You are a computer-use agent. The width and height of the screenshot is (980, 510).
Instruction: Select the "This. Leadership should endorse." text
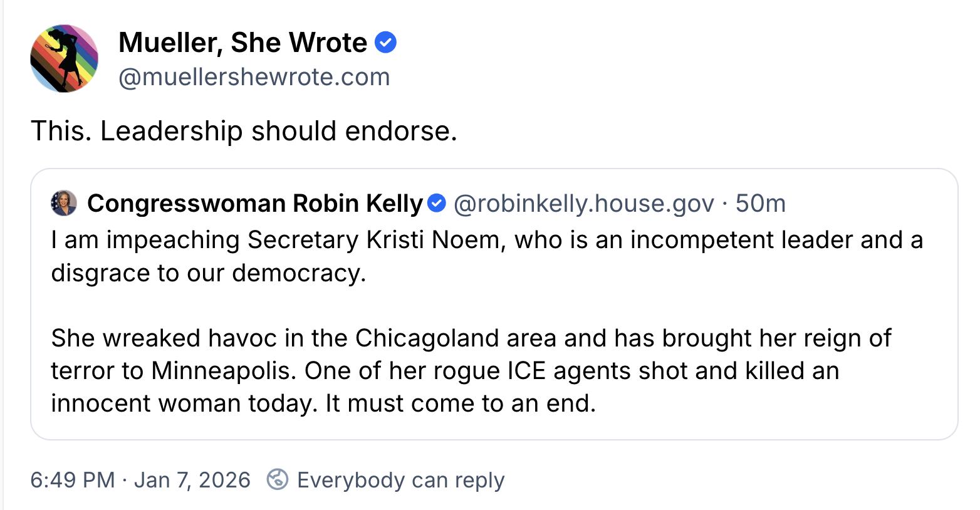tap(244, 131)
